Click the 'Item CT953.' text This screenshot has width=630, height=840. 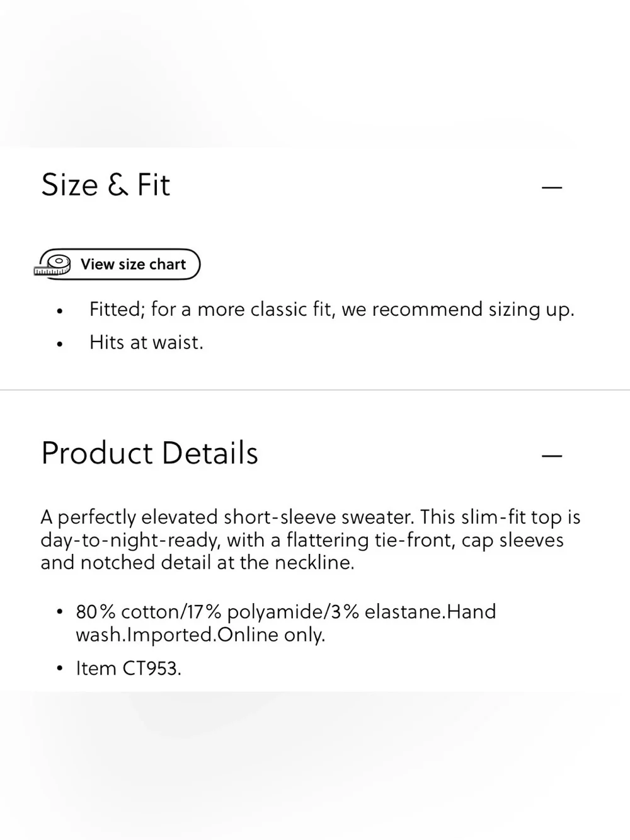click(x=129, y=668)
